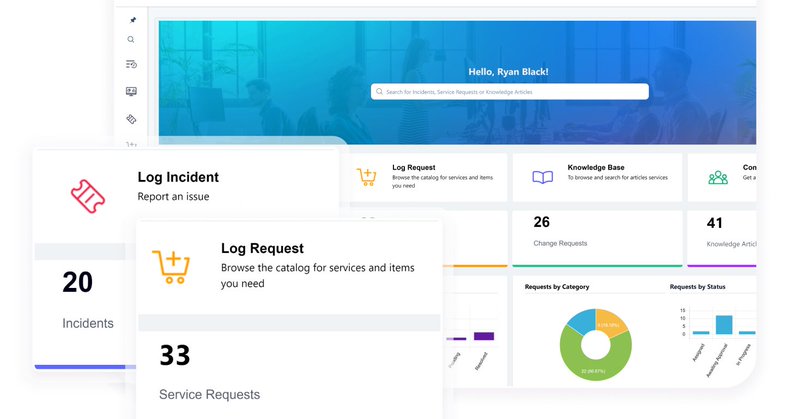Click magnifier icon inside banner search field
Screen dimensions: 800x419
[x=379, y=92]
